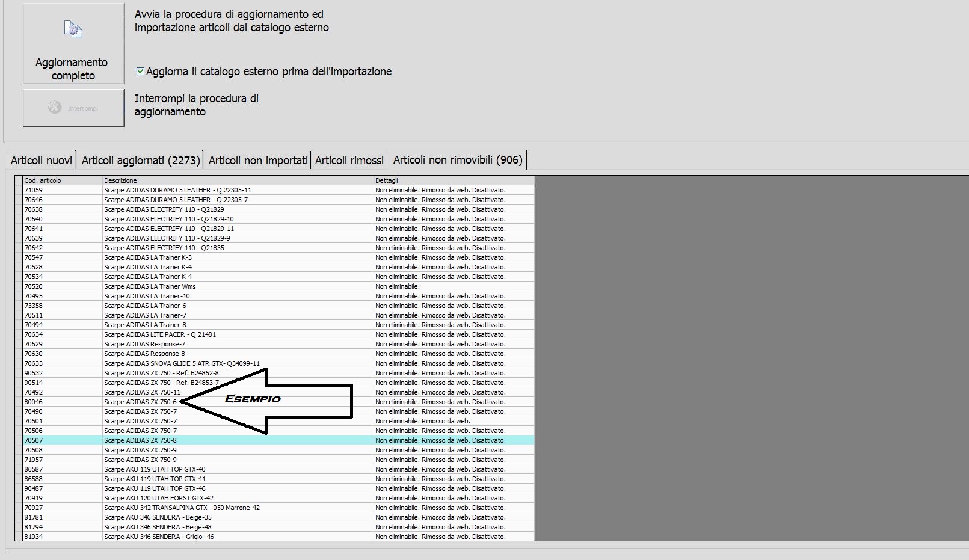Click article code 70630
969x560 pixels.
(x=34, y=354)
